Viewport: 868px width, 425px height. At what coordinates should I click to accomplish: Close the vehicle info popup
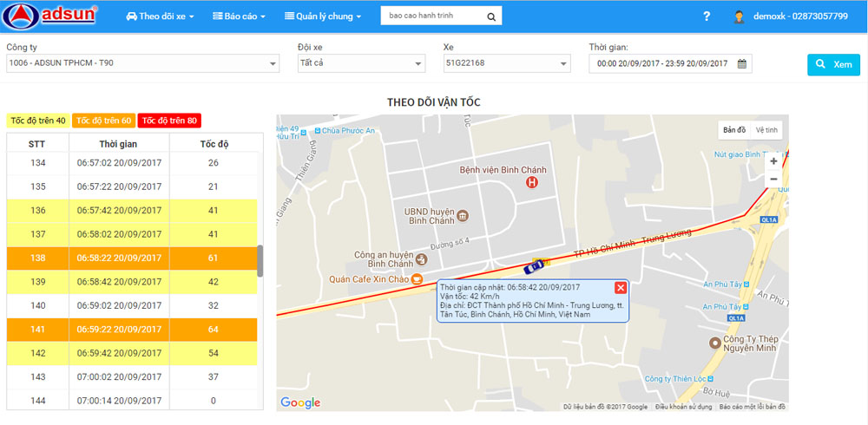[x=621, y=288]
